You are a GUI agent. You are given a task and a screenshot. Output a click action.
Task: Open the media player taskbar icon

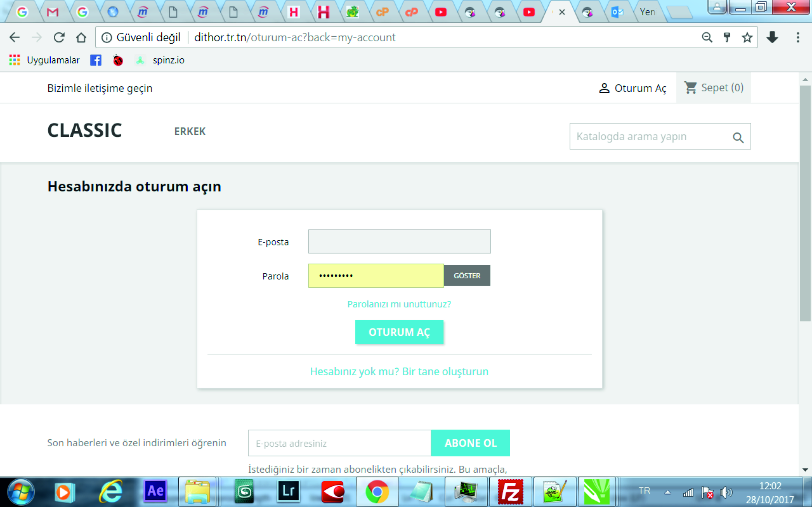point(64,492)
